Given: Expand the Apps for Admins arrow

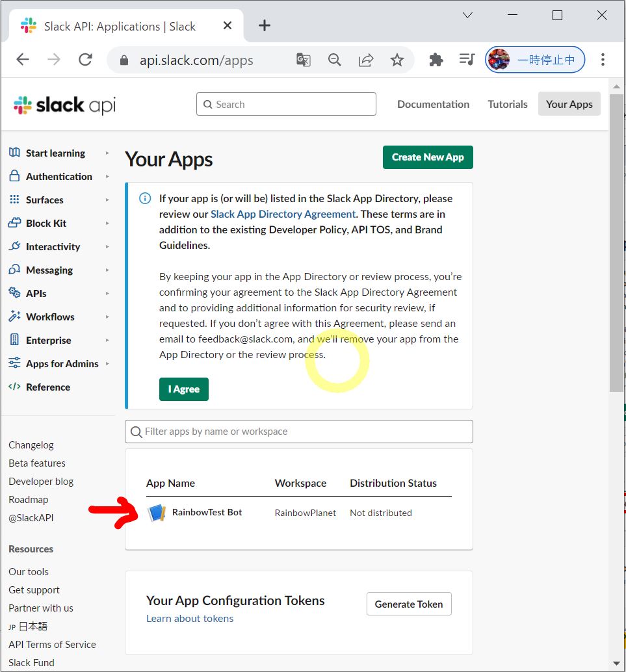Looking at the screenshot, I should pyautogui.click(x=107, y=363).
